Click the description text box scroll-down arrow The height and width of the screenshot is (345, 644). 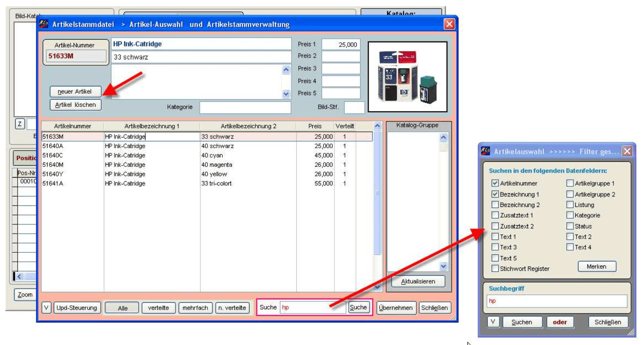click(286, 94)
